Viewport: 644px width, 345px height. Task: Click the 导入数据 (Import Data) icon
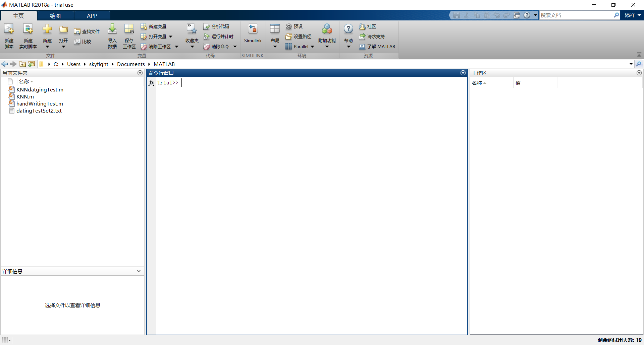click(x=112, y=29)
